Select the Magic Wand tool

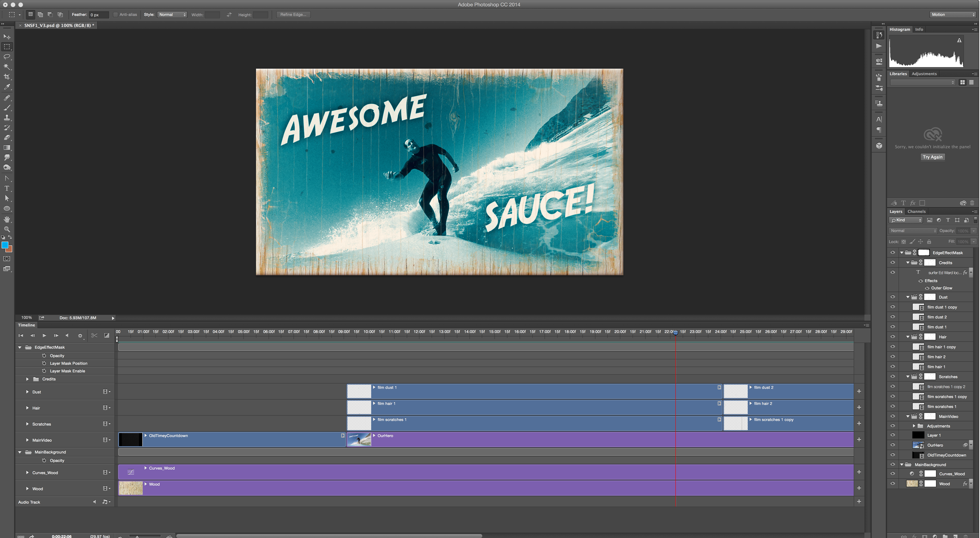[7, 67]
